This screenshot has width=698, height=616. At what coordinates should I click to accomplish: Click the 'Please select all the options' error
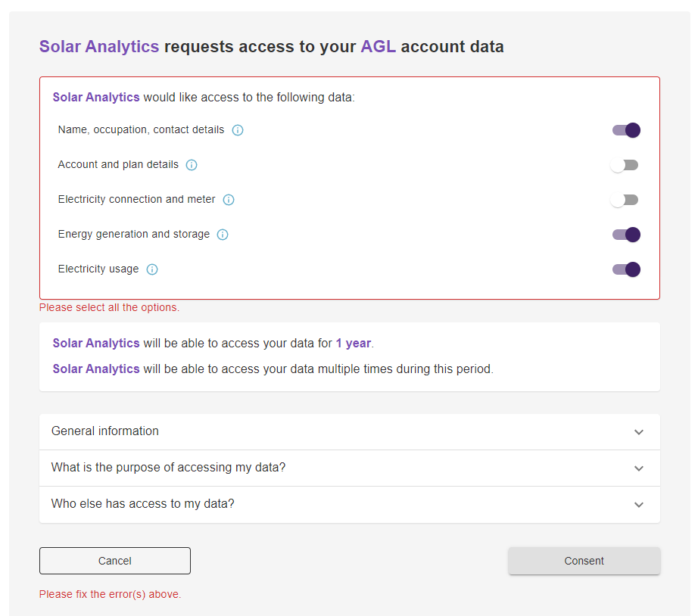(x=109, y=308)
